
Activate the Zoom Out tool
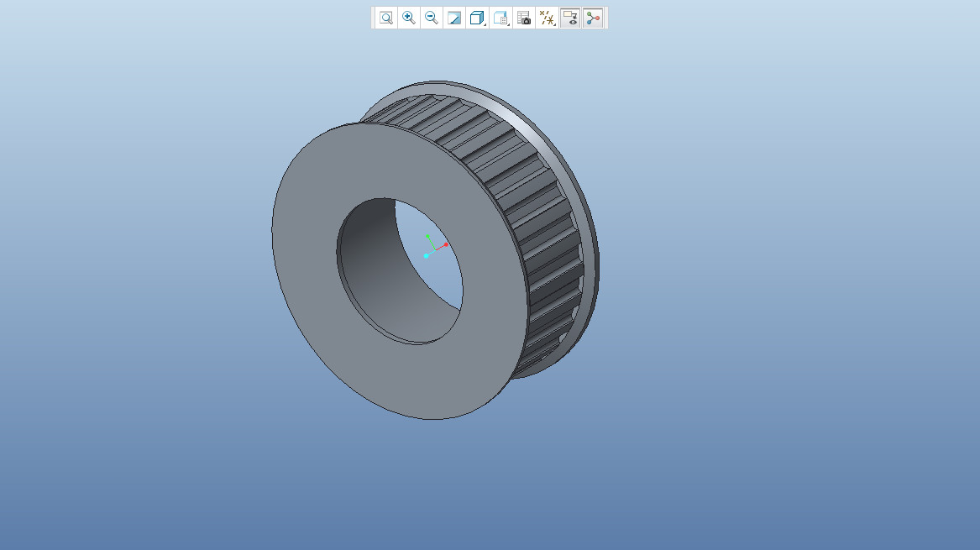click(x=432, y=18)
